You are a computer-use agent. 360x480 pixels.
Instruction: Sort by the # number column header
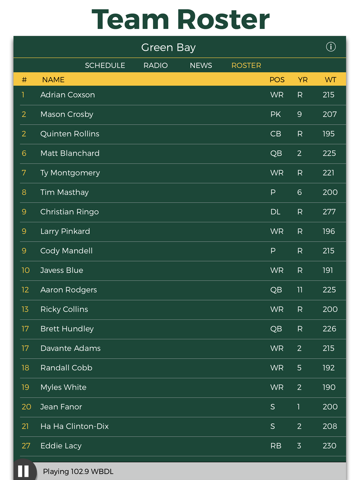pos(24,80)
